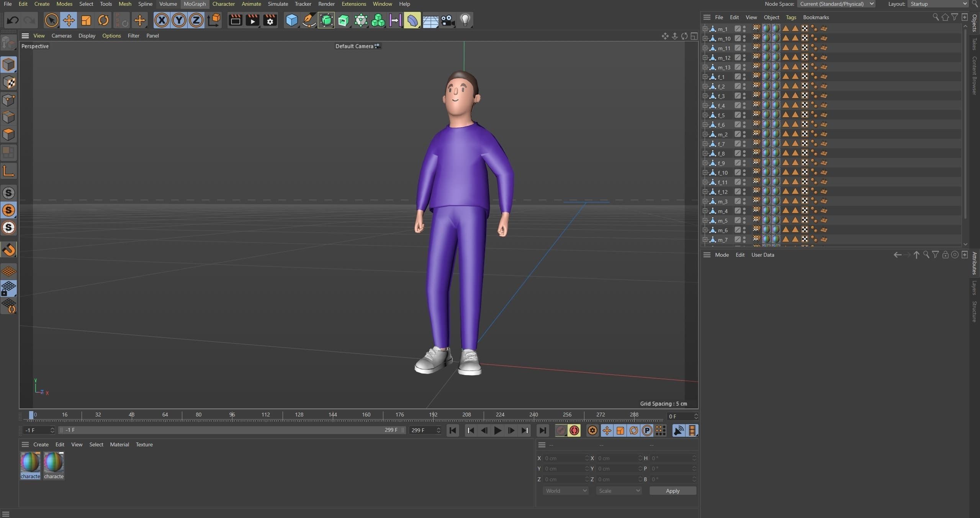Image resolution: width=980 pixels, height=518 pixels.
Task: Step to next frame
Action: click(x=511, y=431)
